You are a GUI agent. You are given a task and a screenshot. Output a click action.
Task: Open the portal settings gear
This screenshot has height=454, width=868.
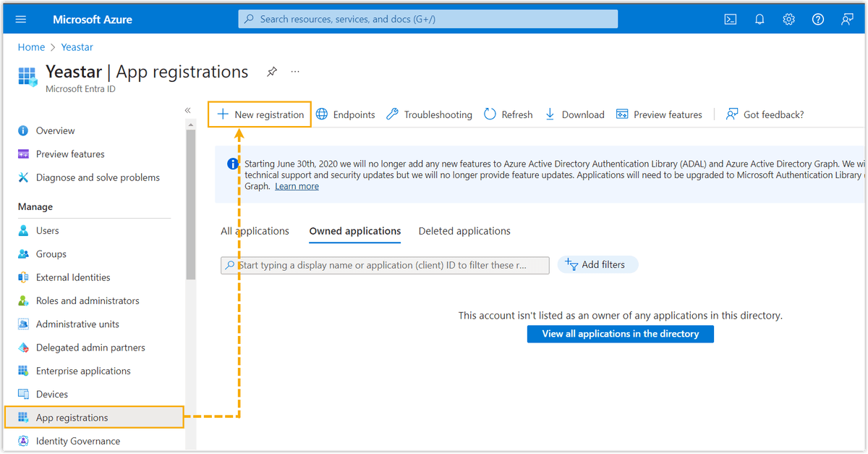coord(788,19)
